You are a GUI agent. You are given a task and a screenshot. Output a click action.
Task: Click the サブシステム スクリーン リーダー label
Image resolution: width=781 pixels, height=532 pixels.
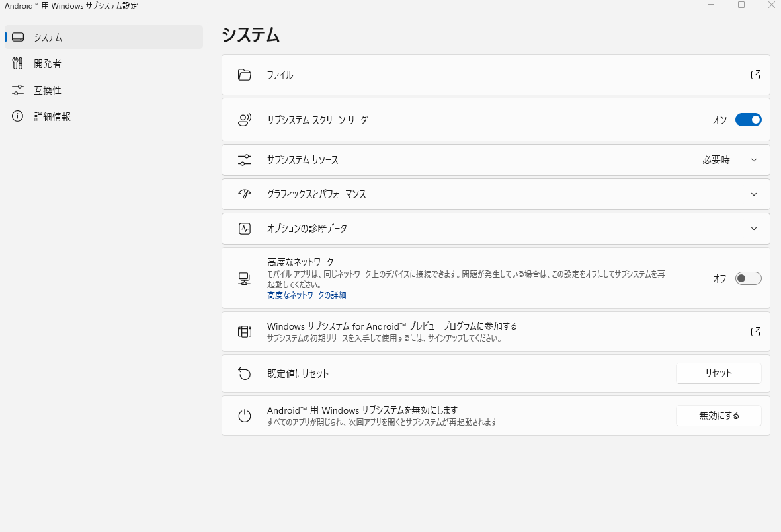(x=320, y=120)
